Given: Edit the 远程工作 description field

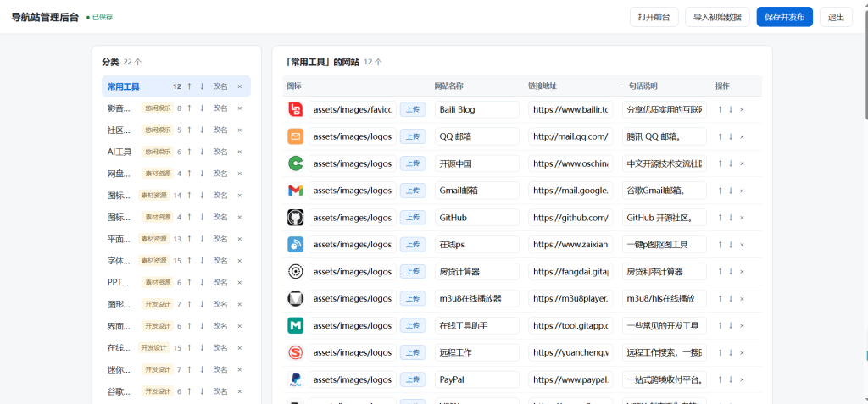Looking at the screenshot, I should coord(665,352).
